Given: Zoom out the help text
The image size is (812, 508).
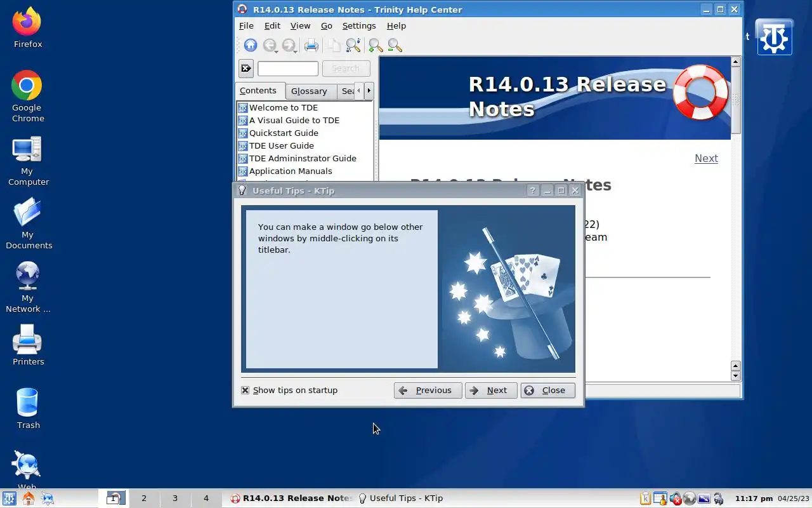Looking at the screenshot, I should pos(395,45).
